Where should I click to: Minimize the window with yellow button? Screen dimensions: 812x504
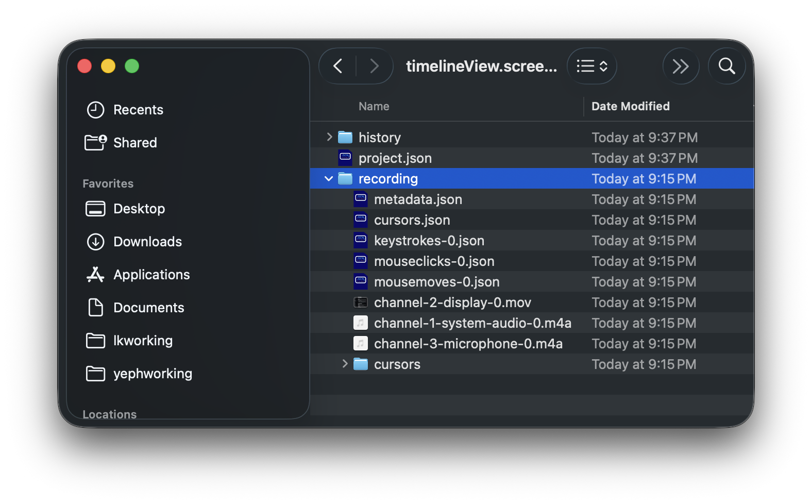click(x=108, y=66)
